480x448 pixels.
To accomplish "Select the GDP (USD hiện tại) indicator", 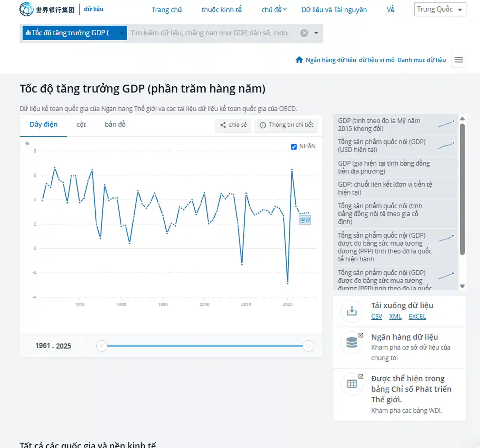I will [396, 146].
